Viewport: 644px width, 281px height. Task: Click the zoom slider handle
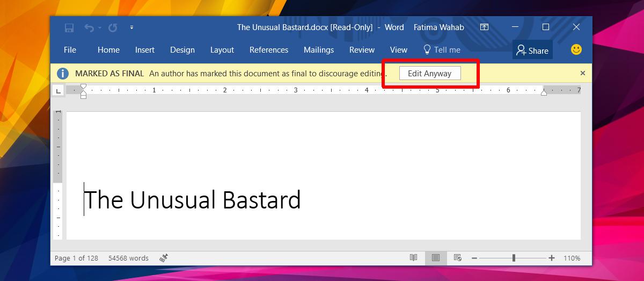tap(514, 258)
